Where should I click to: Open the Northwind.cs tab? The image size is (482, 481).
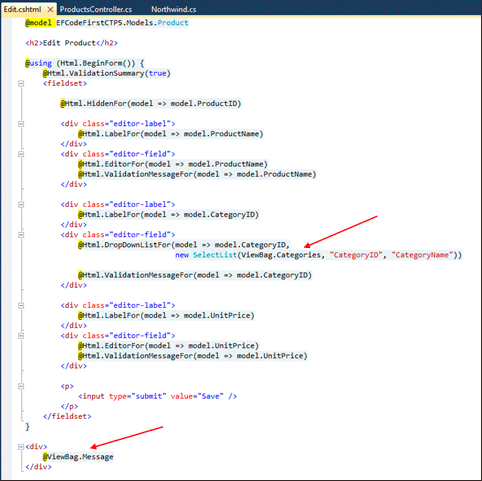(174, 9)
